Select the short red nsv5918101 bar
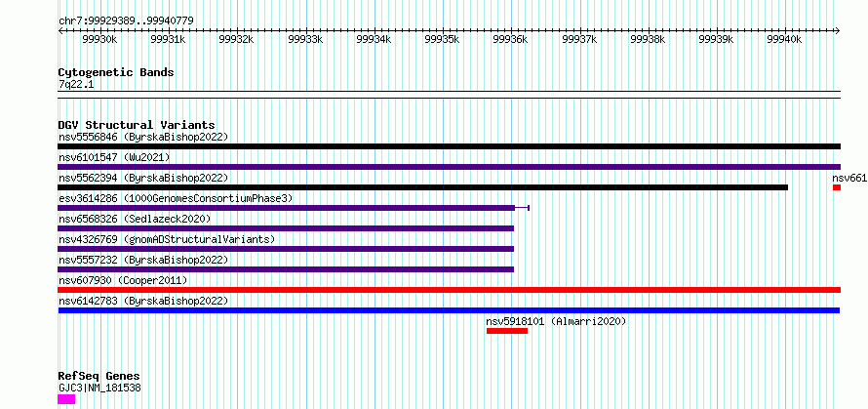Image resolution: width=868 pixels, height=409 pixels. [x=507, y=331]
